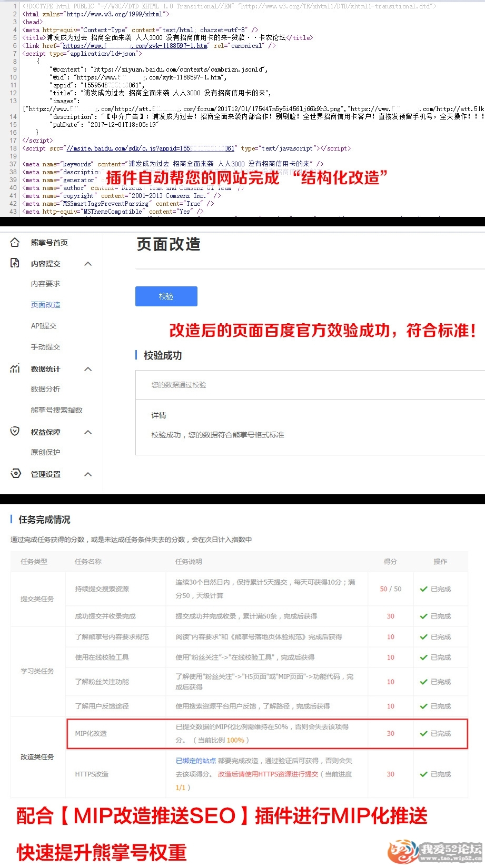Open the 内容要求 menu item

(45, 284)
